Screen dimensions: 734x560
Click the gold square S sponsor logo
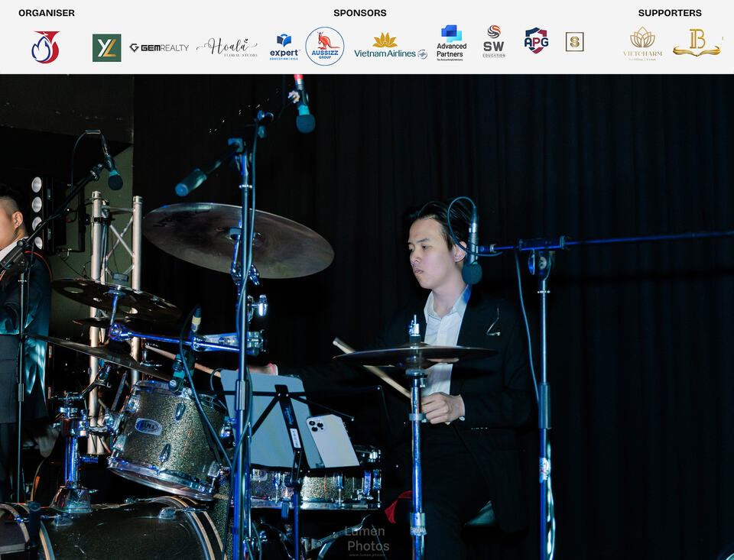(x=574, y=42)
